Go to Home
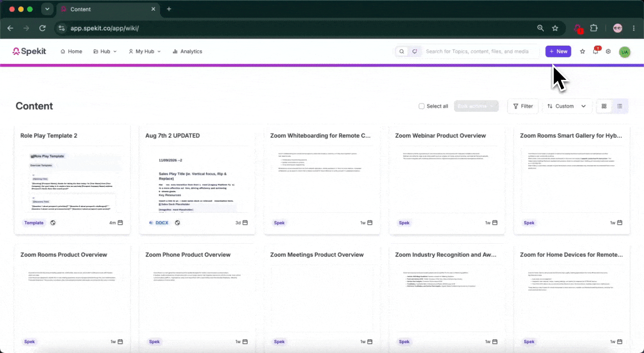The width and height of the screenshot is (644, 353). [71, 51]
